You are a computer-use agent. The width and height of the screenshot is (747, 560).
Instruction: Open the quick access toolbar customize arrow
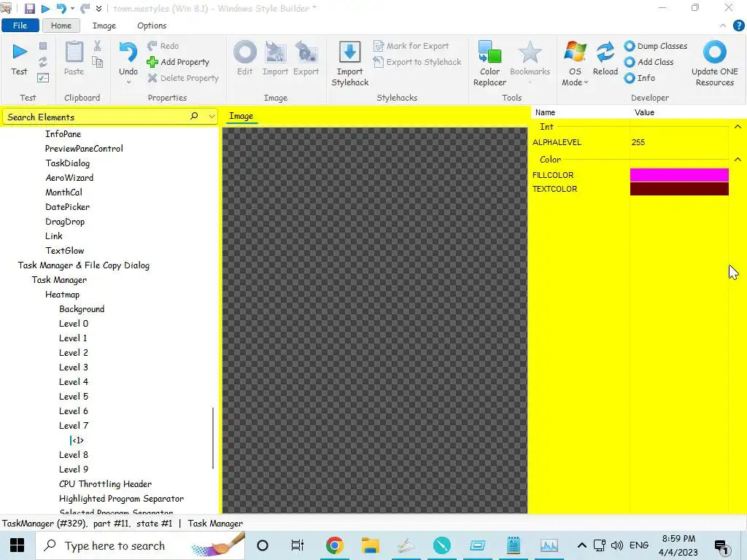pos(98,9)
